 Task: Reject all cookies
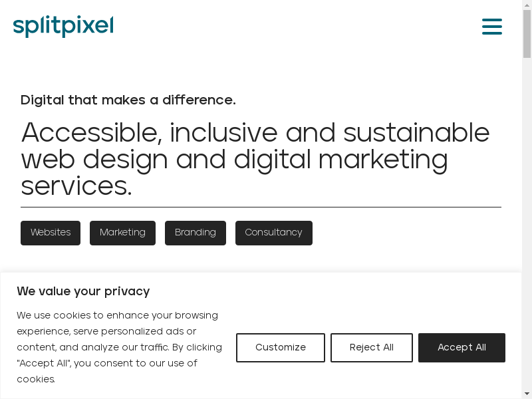pyautogui.click(x=371, y=348)
